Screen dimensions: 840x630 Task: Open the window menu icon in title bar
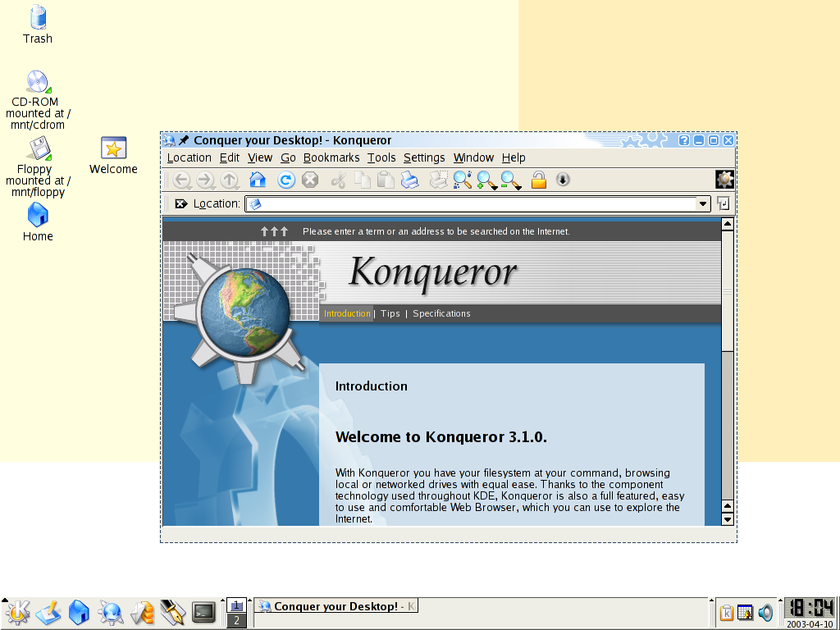169,140
